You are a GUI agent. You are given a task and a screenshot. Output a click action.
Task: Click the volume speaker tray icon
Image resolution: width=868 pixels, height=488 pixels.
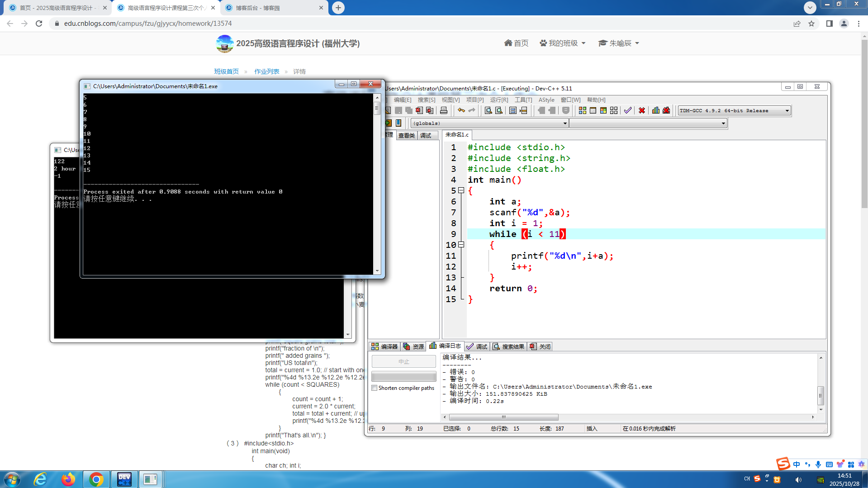click(x=798, y=480)
